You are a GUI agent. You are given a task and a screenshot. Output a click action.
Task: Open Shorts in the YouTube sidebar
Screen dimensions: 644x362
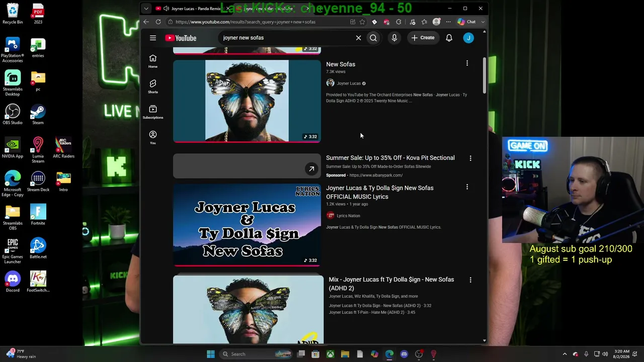coord(153,86)
